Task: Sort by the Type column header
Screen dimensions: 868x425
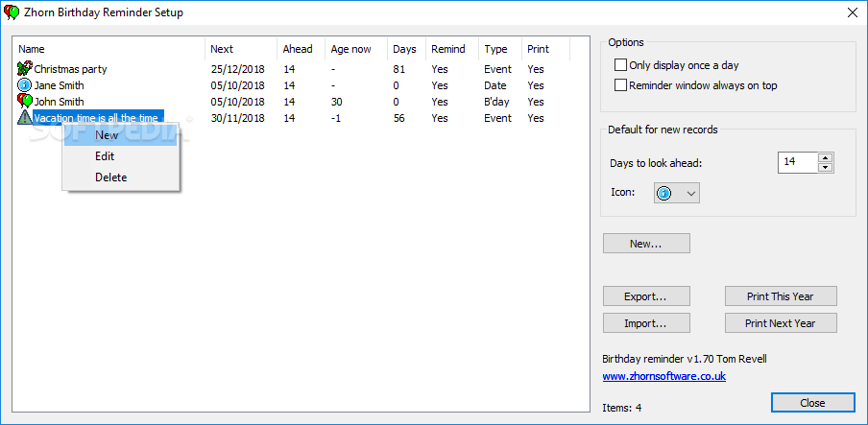Action: [x=500, y=49]
